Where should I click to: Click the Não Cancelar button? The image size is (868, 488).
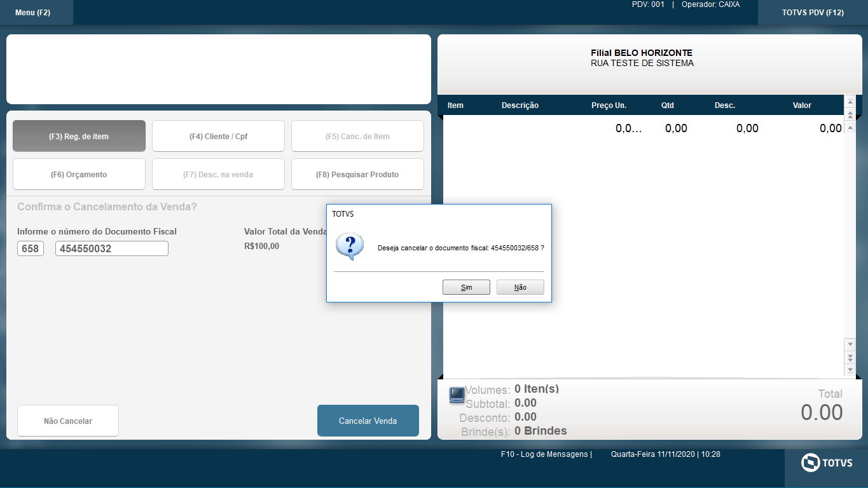pos(68,421)
